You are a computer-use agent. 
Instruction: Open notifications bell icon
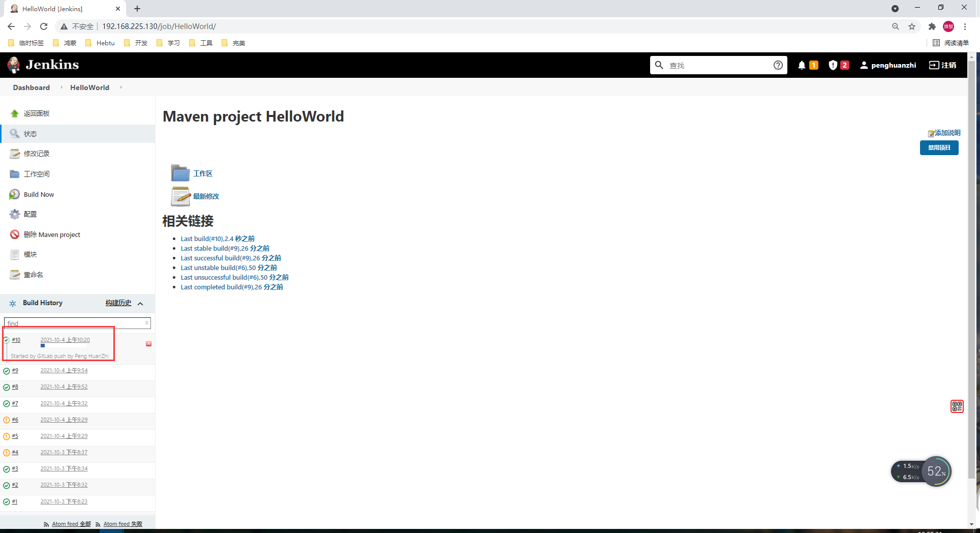pos(802,65)
